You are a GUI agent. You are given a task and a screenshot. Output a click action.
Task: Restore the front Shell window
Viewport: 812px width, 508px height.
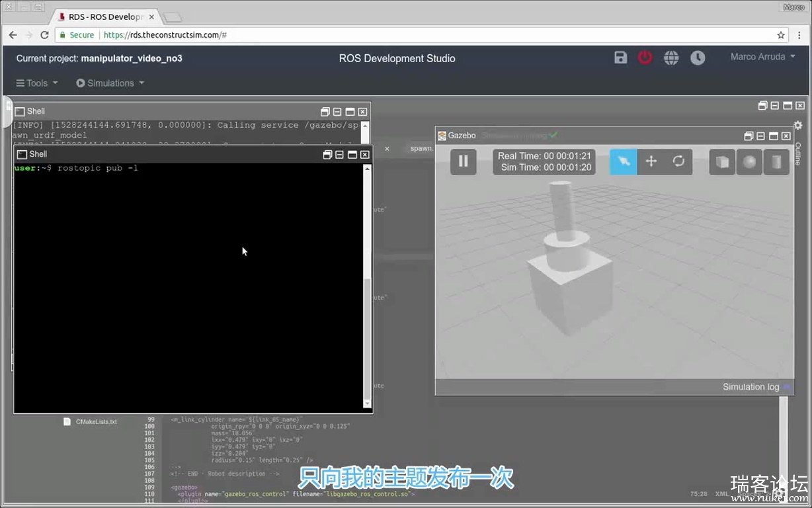(x=327, y=154)
